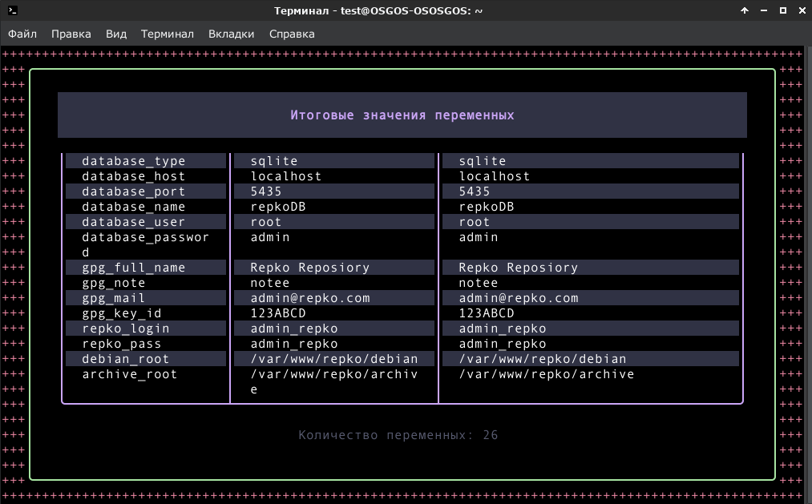Viewport: 812px width, 504px height.
Task: Click the terminal icon in title bar
Action: [13, 10]
